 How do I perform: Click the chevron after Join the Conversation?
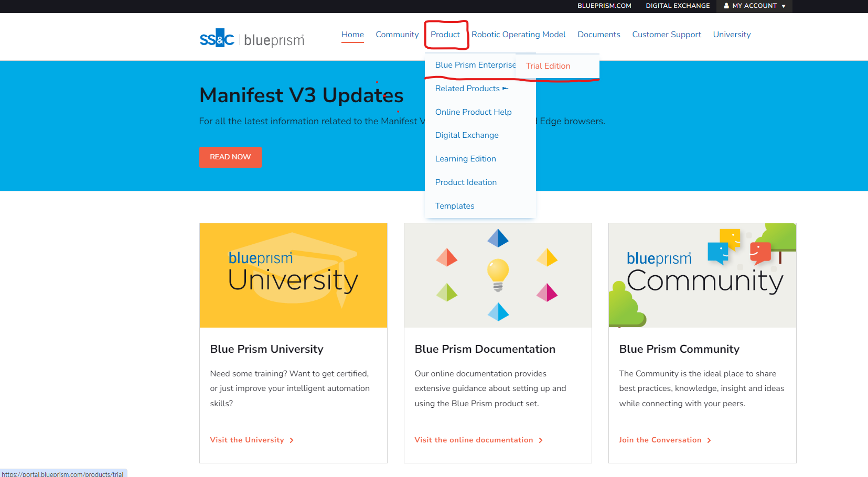click(x=709, y=440)
